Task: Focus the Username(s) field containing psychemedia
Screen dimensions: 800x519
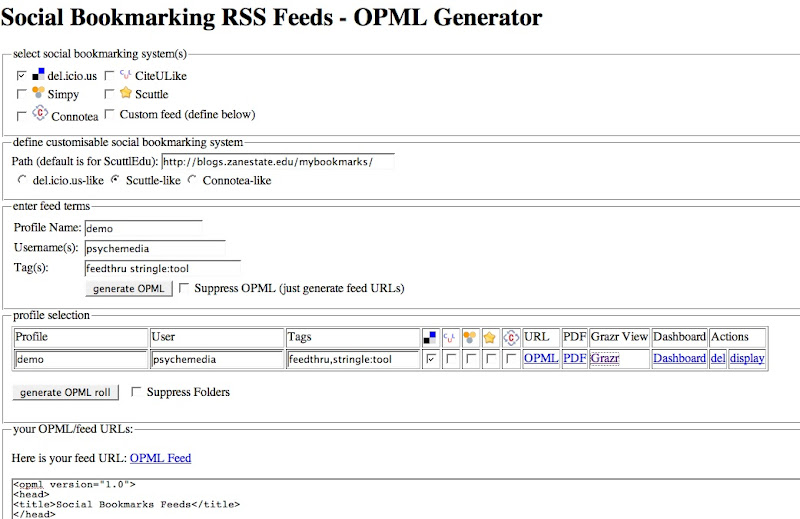Action: 155,249
